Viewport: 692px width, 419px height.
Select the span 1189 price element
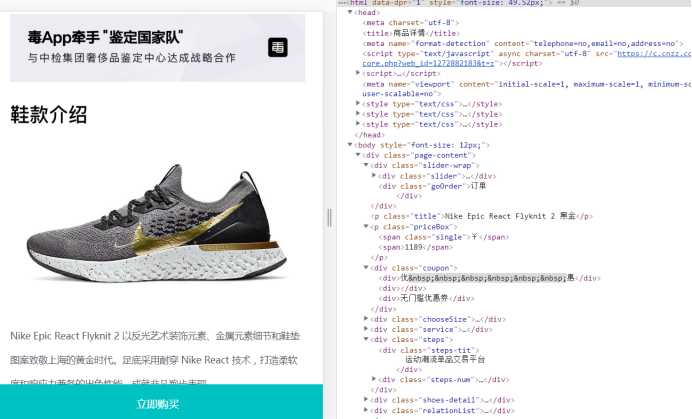[416, 247]
